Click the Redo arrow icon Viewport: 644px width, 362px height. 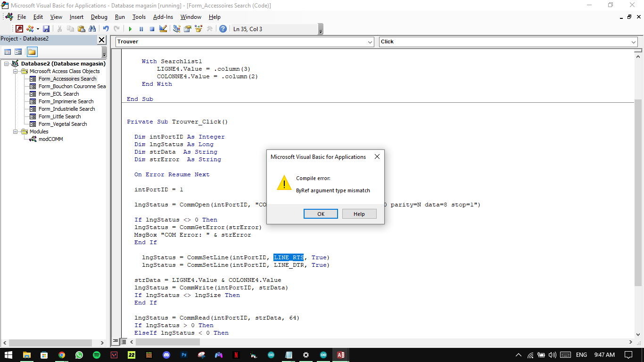point(116,29)
